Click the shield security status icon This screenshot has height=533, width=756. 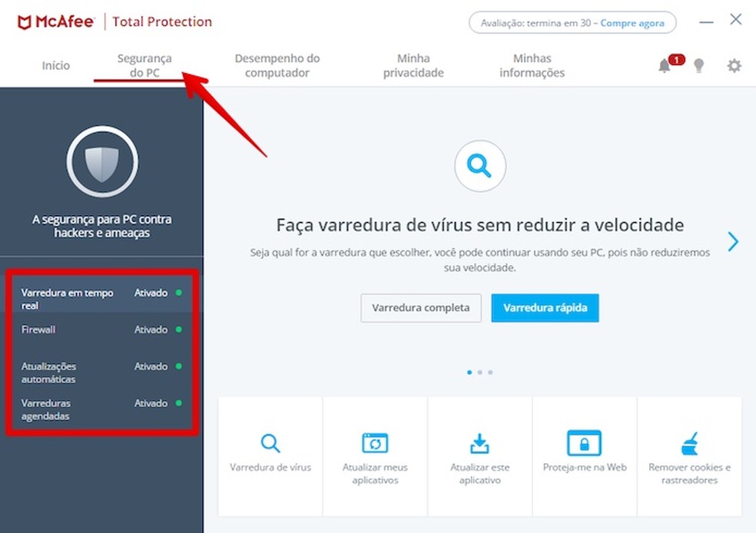[102, 161]
